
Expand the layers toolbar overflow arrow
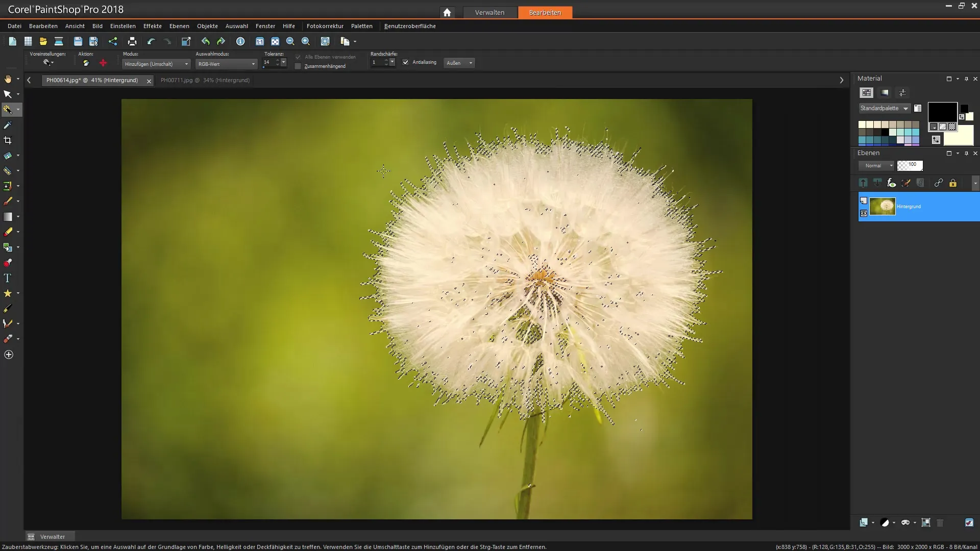[975, 183]
